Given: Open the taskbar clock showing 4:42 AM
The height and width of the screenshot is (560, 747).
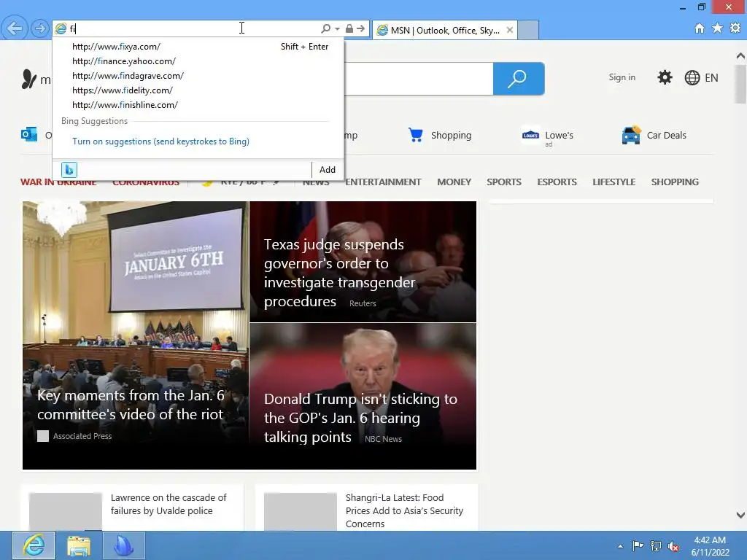Looking at the screenshot, I should pos(710,546).
